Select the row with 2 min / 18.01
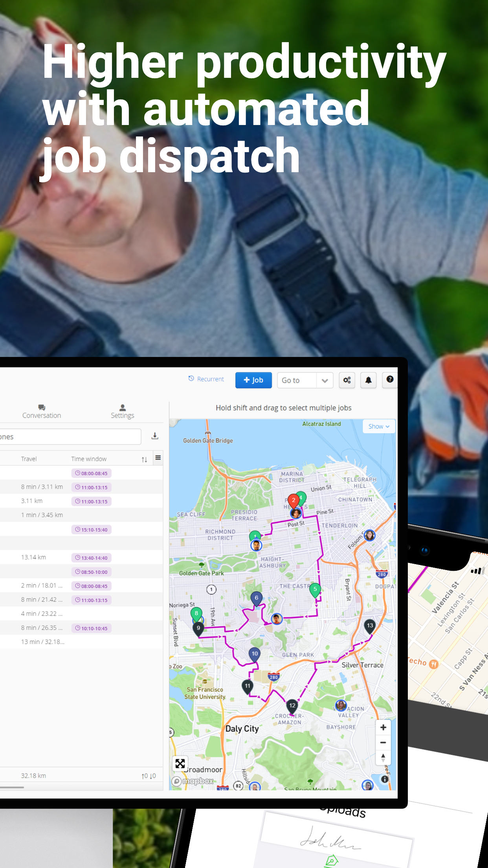This screenshot has width=488, height=868. pyautogui.click(x=81, y=586)
